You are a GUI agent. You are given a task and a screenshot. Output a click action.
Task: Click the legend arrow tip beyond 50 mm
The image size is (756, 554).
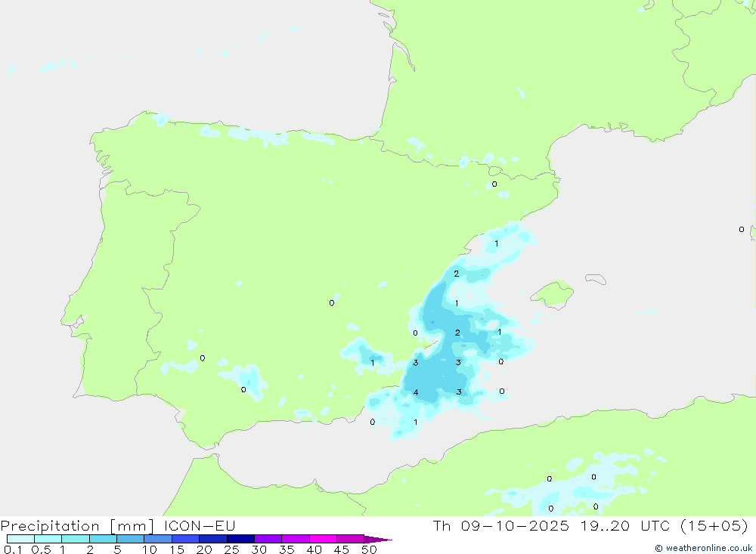point(378,539)
